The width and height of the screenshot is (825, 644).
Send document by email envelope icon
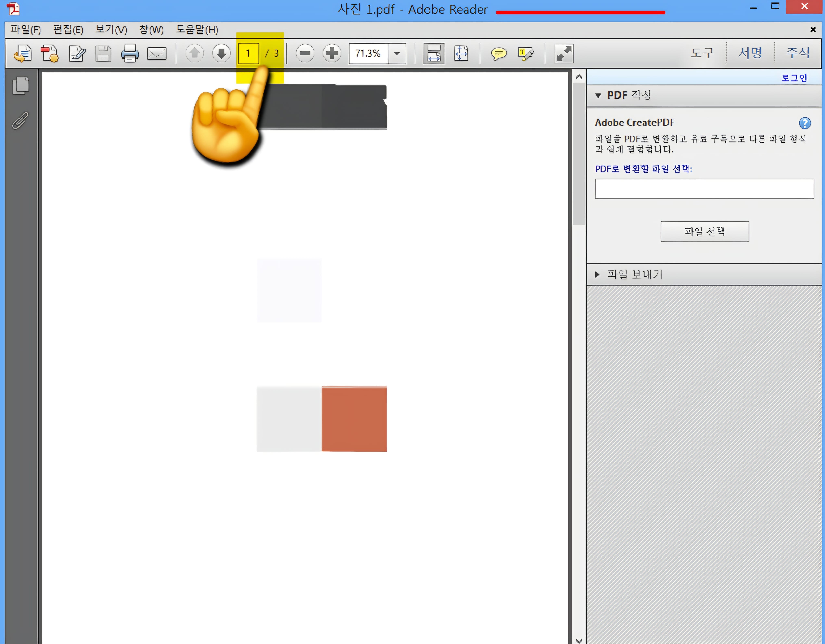click(157, 54)
